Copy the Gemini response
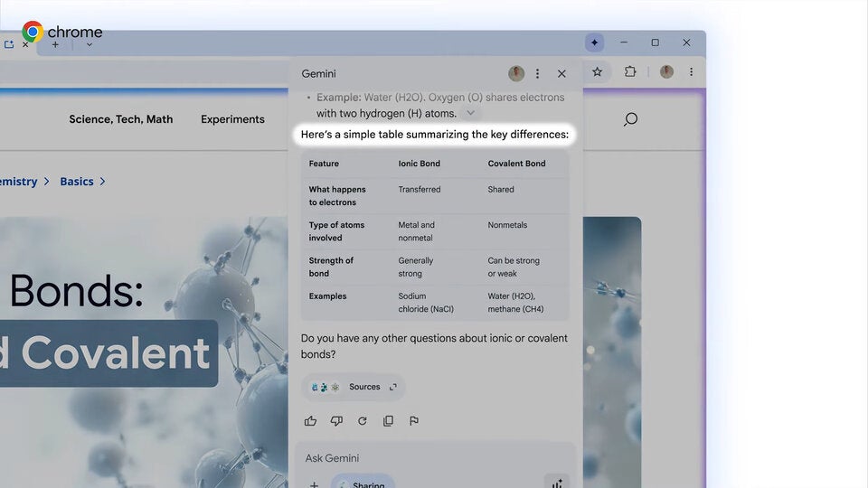 (x=388, y=421)
